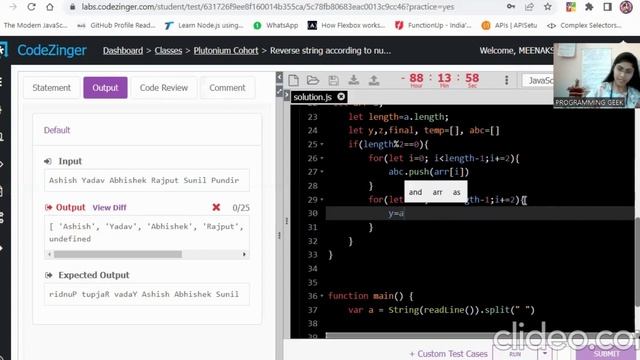
Task: Save code with floppy disk icon
Action: pos(333,80)
